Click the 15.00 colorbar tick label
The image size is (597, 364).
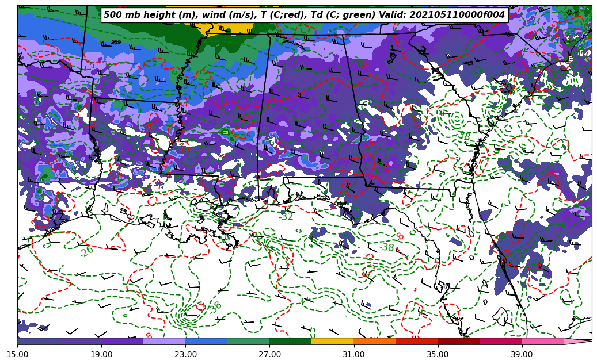(x=17, y=354)
